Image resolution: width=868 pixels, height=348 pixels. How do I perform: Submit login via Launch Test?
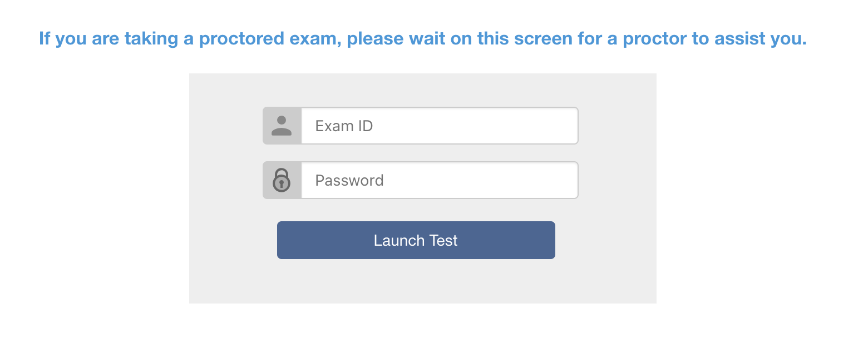(x=416, y=240)
